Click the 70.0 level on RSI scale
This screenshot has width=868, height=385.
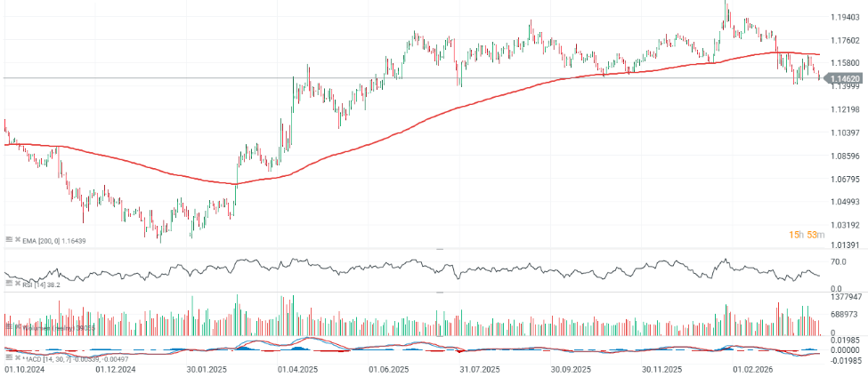838,262
